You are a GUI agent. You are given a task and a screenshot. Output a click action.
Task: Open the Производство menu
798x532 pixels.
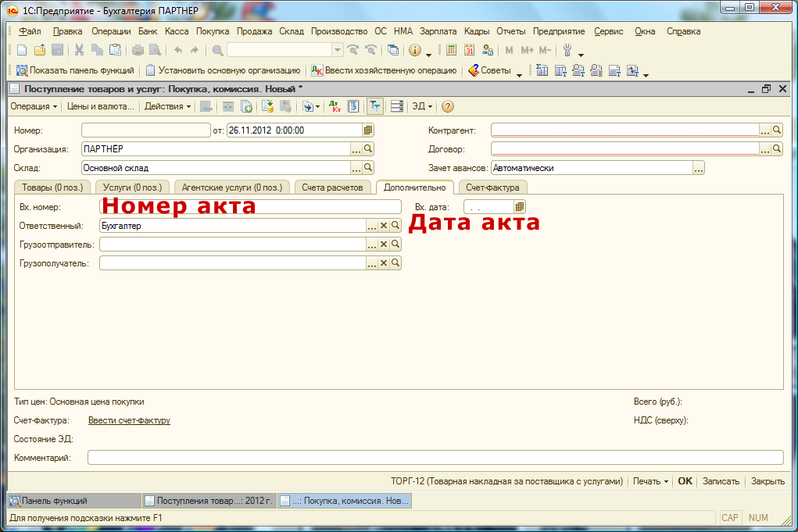coord(338,31)
